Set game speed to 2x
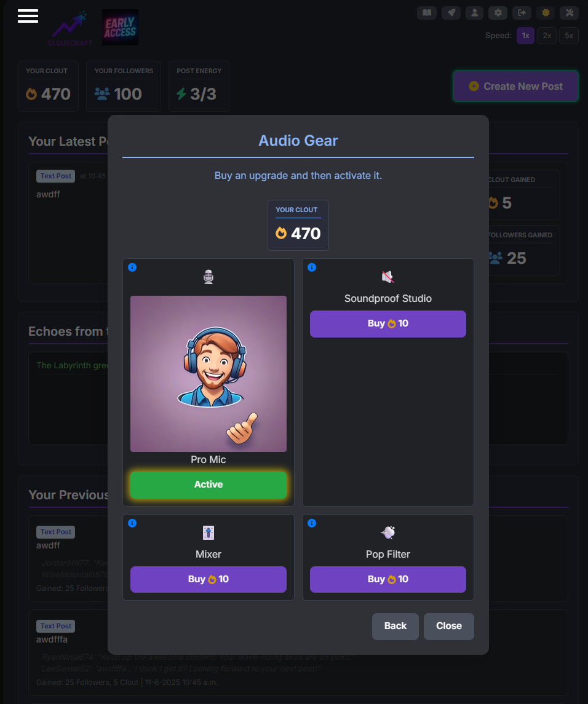 547,36
